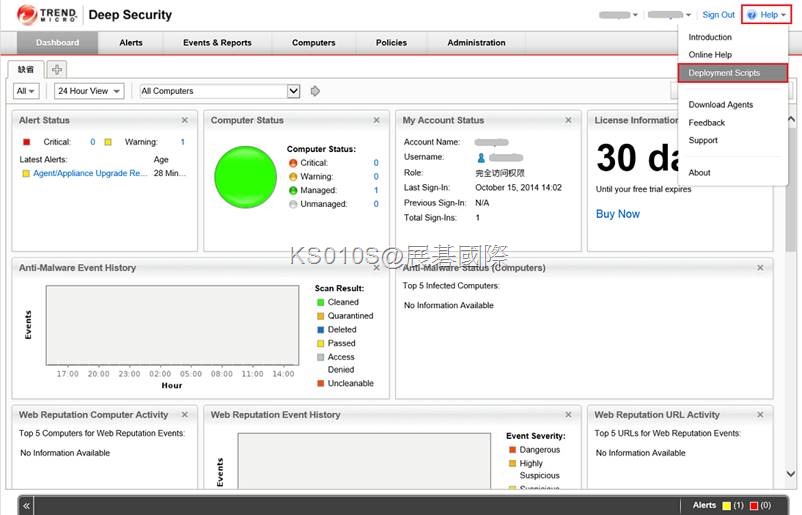Click the yellow warning alerts indicator in footer
Viewport: 802px width, 515px height.
pos(727,506)
